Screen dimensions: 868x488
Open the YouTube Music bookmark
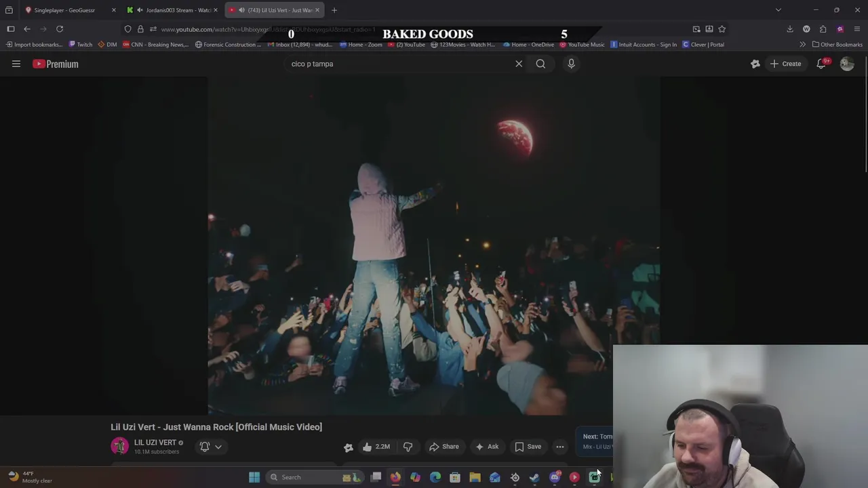tap(582, 45)
